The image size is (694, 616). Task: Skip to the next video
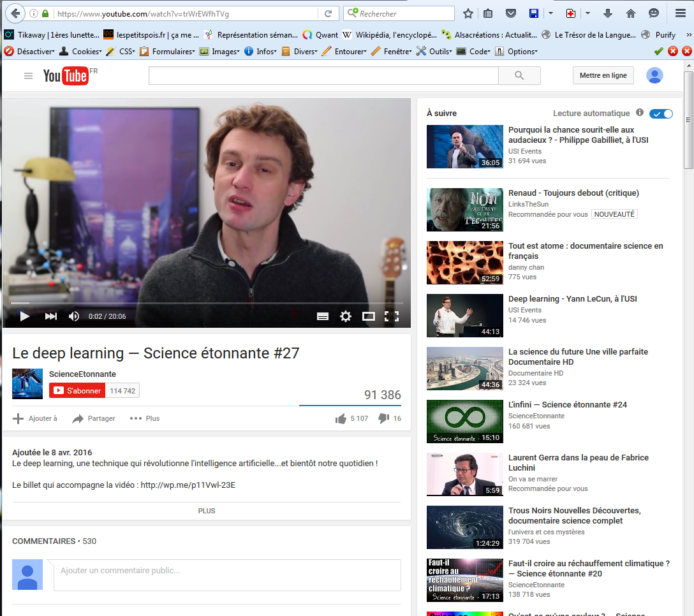pos(51,316)
